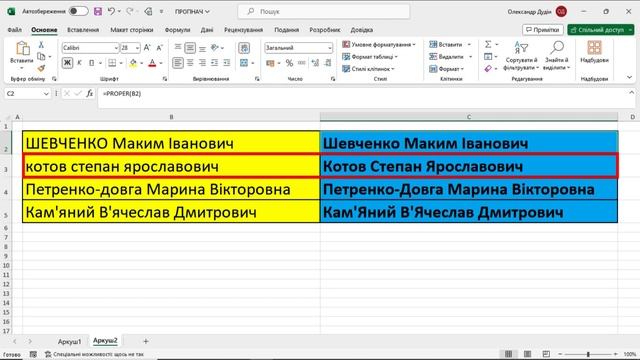Toggle Bold (Ж) formatting
This screenshot has height=360, width=640.
pos(67,63)
